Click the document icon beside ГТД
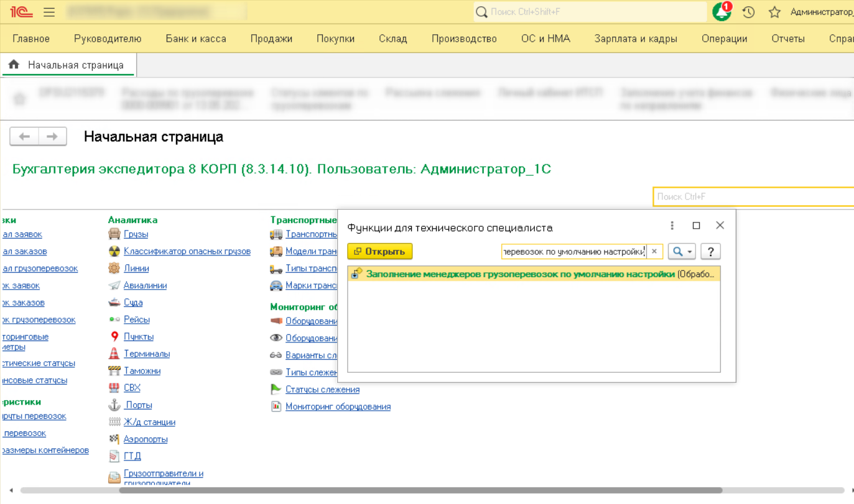Screen dimensions: 854x504 click(x=114, y=456)
